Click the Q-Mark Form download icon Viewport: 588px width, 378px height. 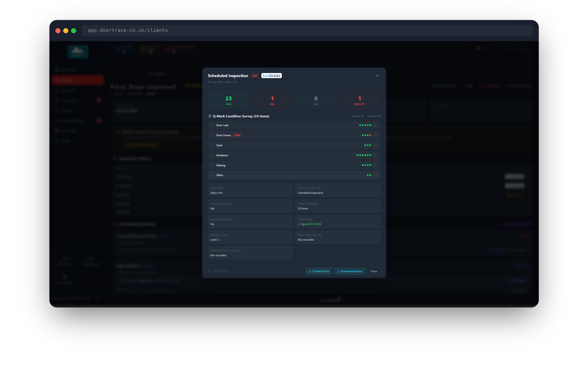pyautogui.click(x=310, y=271)
